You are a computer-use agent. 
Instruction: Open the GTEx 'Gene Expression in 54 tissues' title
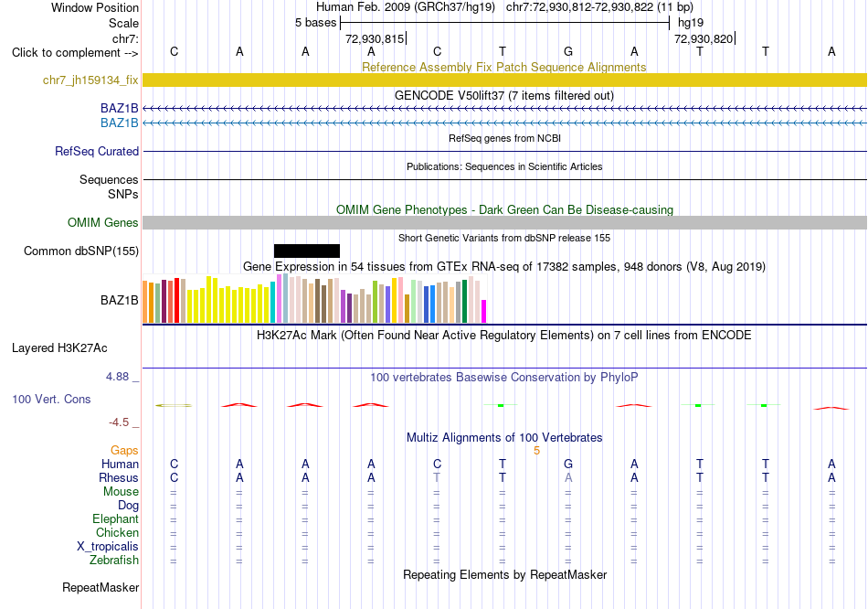[x=504, y=266]
